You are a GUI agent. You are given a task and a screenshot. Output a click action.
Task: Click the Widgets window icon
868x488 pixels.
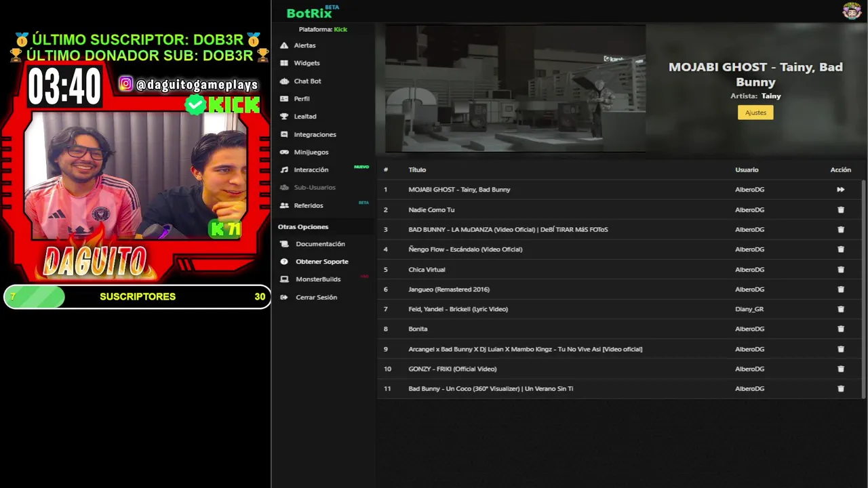click(284, 63)
